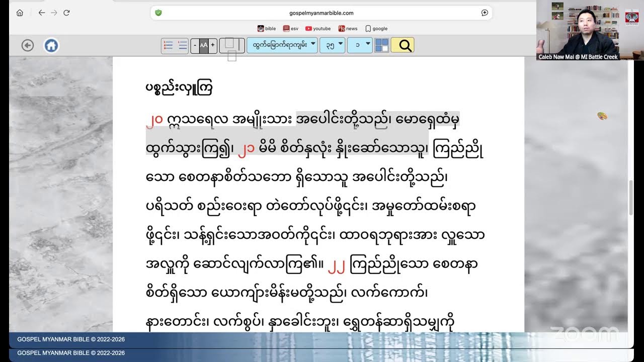The width and height of the screenshot is (644, 362).
Task: Click the reader icon in the address bar
Action: 485,13
